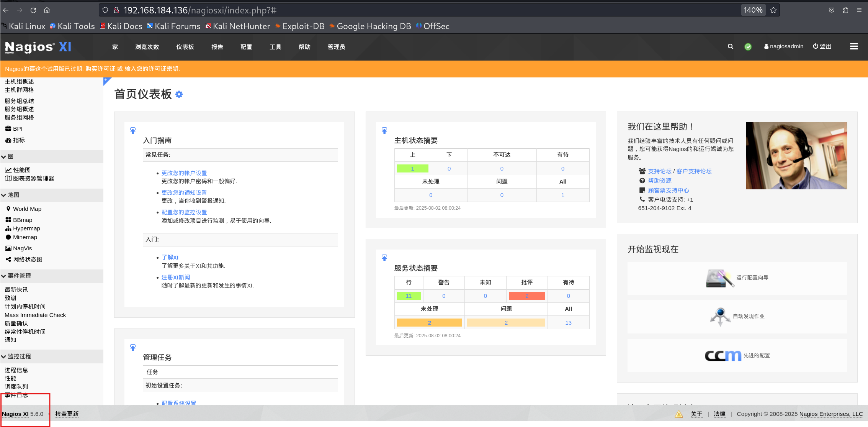The height and width of the screenshot is (427, 868).
Task: Click 检查更新 in the footer
Action: pyautogui.click(x=67, y=414)
